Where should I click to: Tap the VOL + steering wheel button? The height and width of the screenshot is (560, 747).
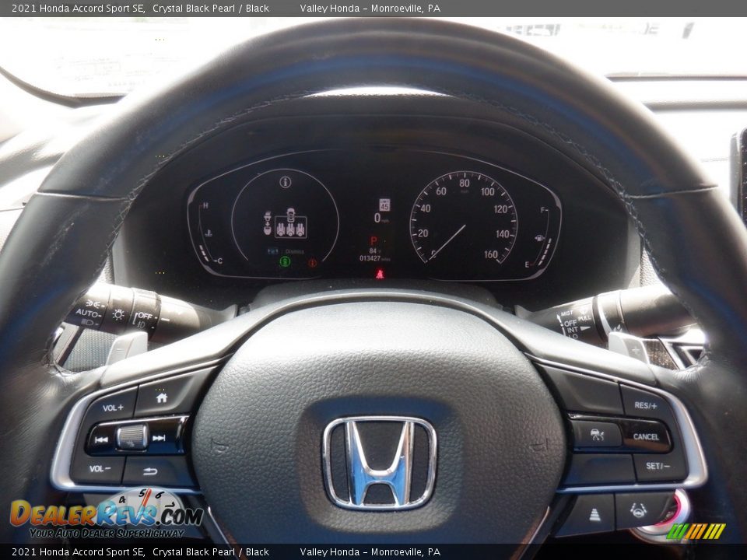[x=113, y=408]
